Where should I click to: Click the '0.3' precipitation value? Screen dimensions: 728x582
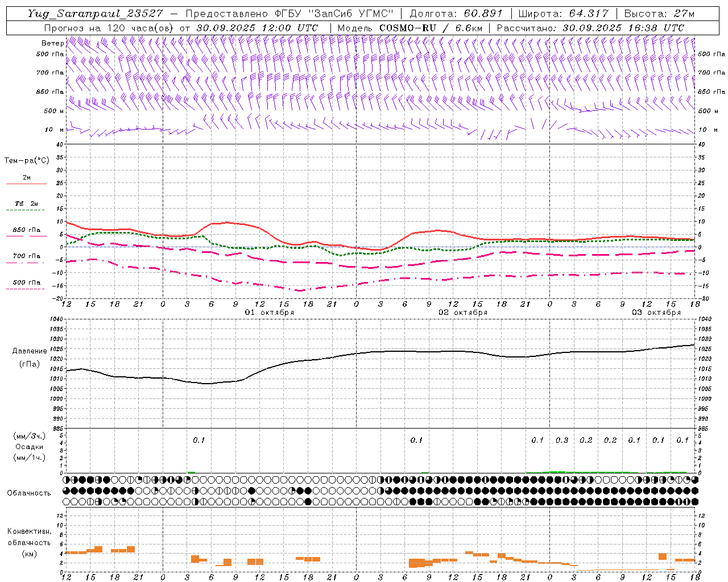(562, 440)
